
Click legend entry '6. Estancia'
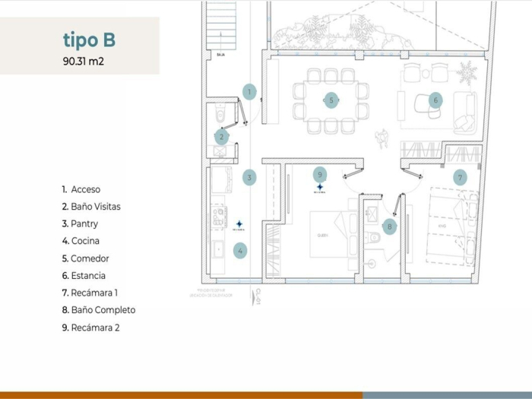84,275
